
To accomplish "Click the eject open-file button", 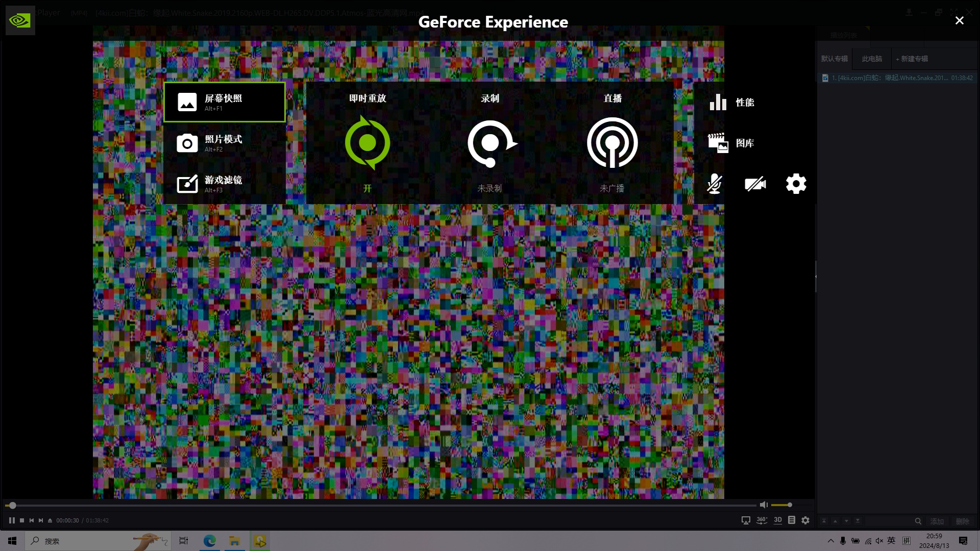I will click(x=50, y=520).
